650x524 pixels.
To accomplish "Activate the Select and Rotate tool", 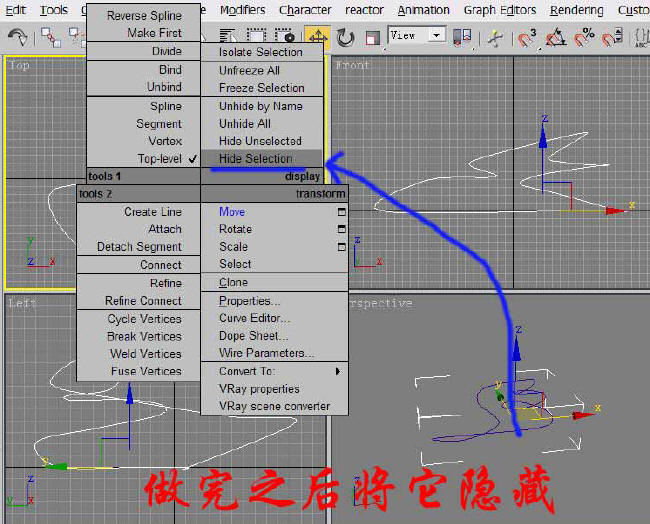I will (x=345, y=38).
